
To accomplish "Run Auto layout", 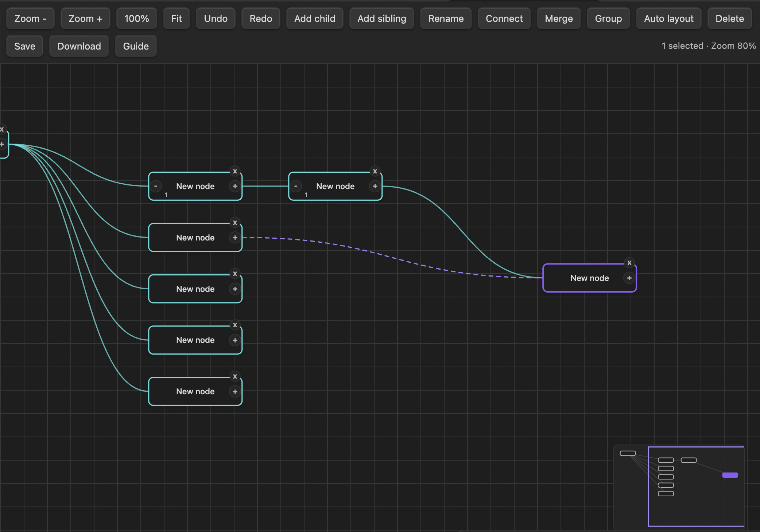I will click(669, 19).
